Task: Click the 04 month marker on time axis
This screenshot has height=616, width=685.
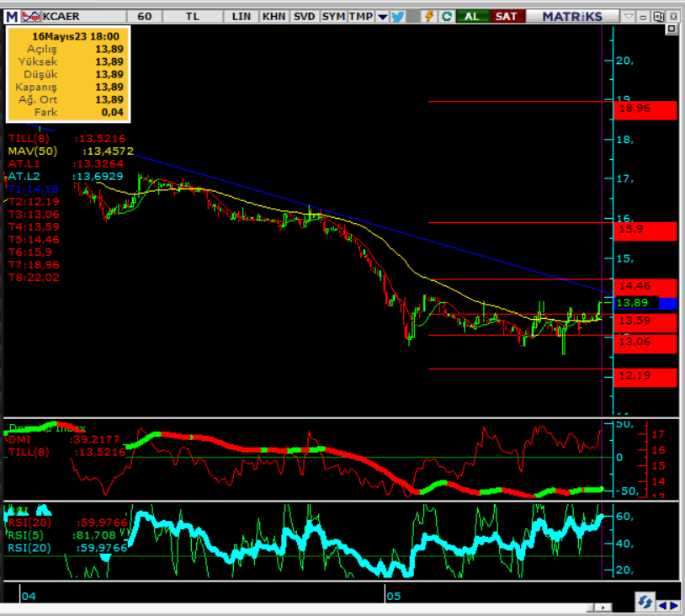Action: 29,597
